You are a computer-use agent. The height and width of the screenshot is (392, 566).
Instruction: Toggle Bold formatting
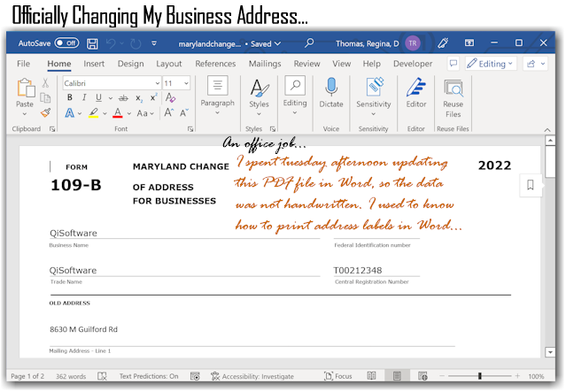[70, 97]
